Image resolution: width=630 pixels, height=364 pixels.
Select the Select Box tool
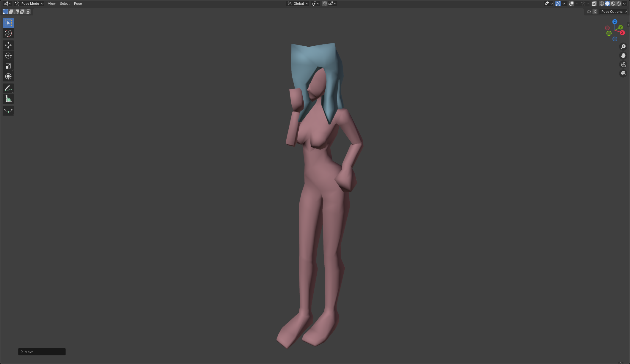pos(8,23)
